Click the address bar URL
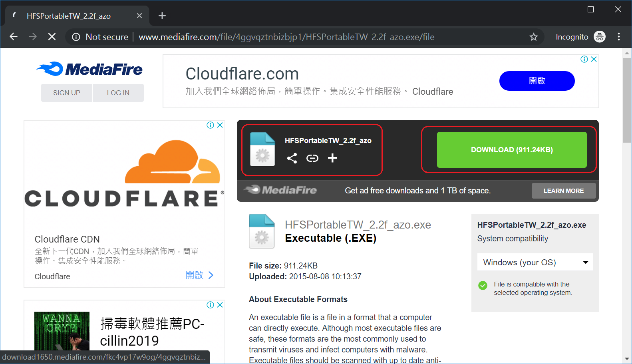 click(x=286, y=37)
